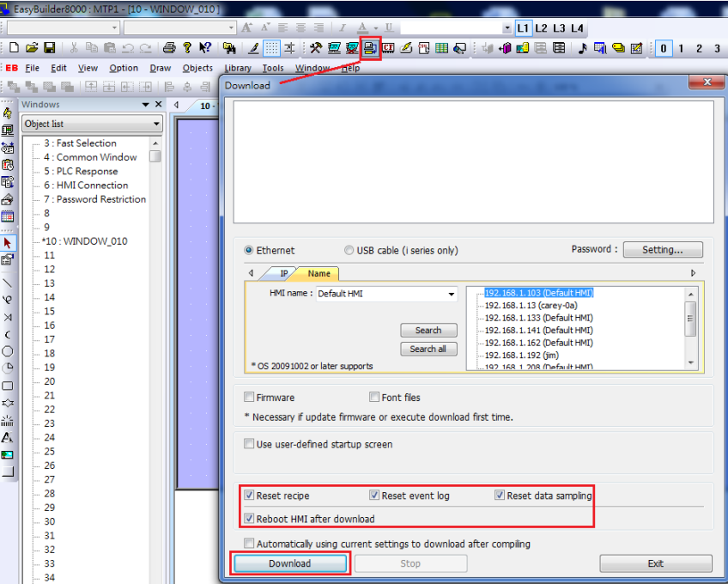Open the Objects menu

(x=197, y=69)
